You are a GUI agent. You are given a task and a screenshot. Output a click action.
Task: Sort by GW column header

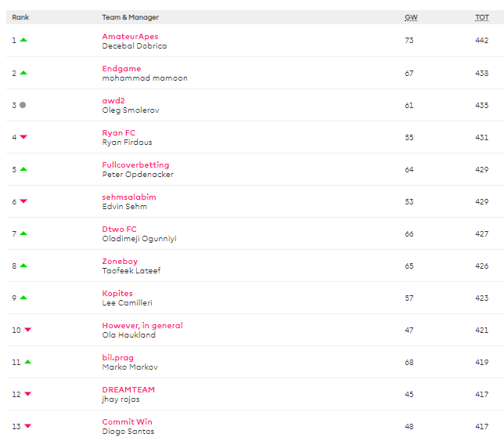tap(410, 16)
